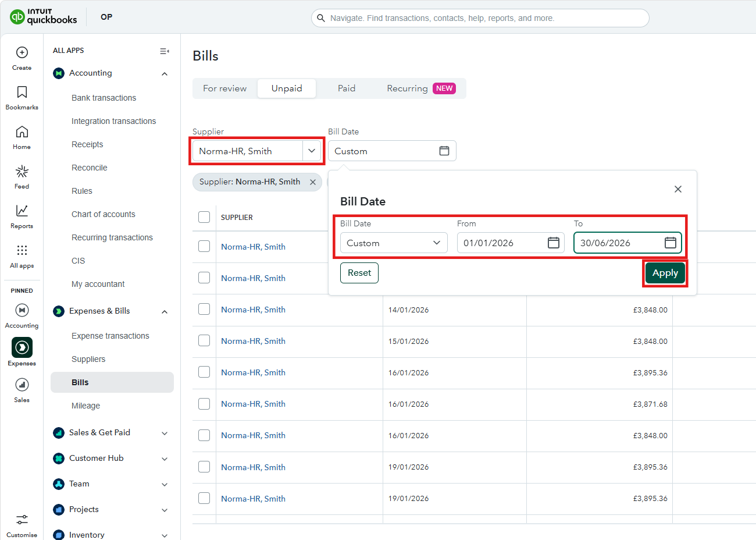Open calendar in Bill Date filter field
The height and width of the screenshot is (540, 756).
444,151
